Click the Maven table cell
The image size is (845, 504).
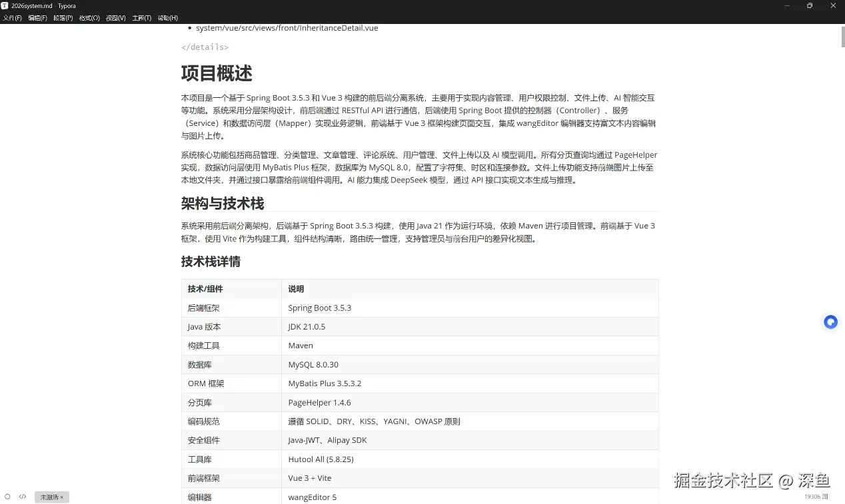tap(470, 346)
